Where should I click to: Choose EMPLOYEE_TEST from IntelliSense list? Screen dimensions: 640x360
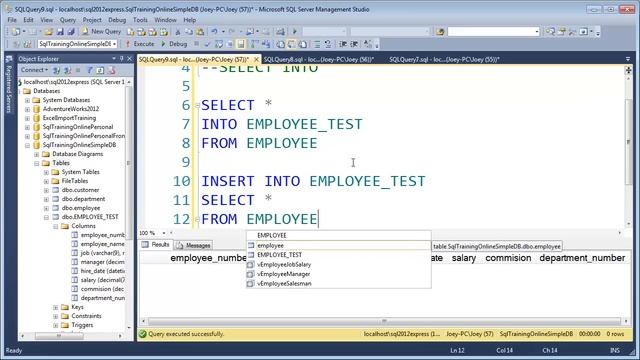338,255
